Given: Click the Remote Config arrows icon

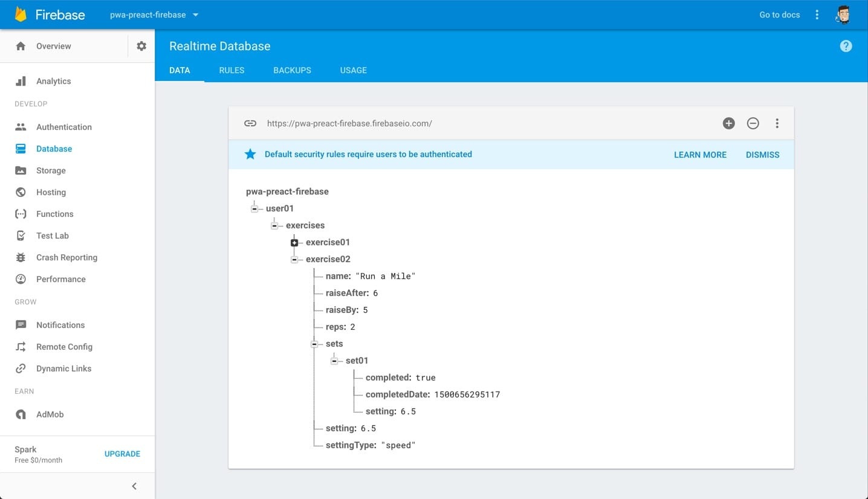Looking at the screenshot, I should pos(21,347).
